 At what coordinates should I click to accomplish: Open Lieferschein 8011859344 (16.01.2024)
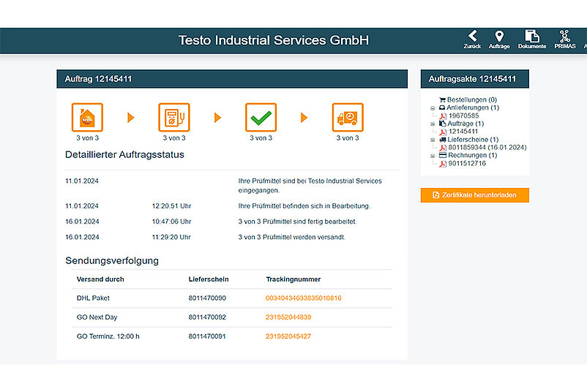pyautogui.click(x=487, y=148)
